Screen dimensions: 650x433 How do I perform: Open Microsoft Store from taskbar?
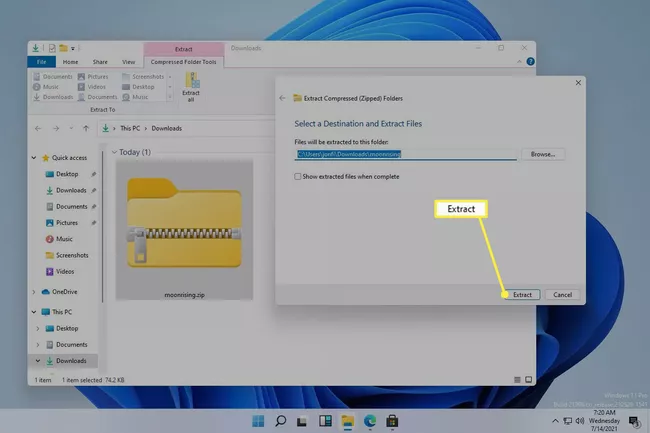pos(391,420)
